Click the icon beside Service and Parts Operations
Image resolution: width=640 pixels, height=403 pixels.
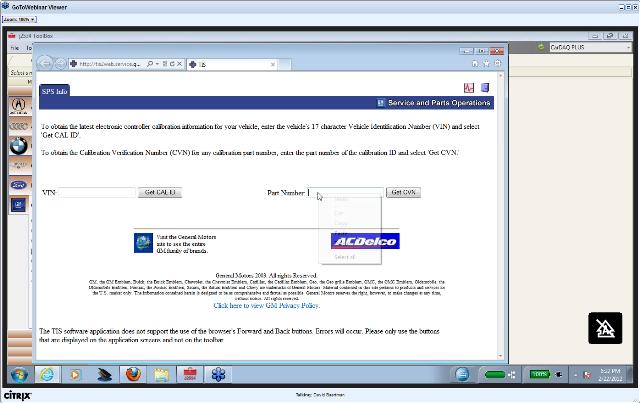380,103
